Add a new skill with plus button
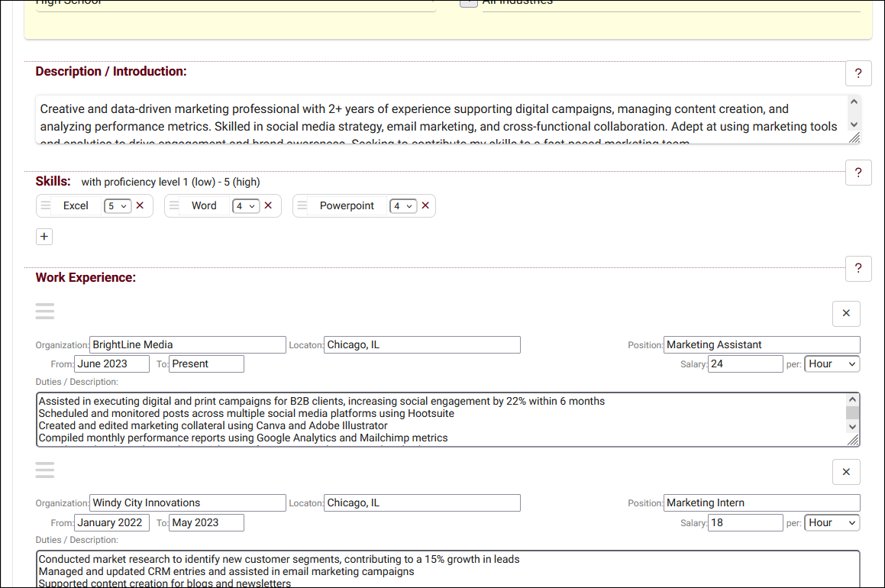Image resolution: width=885 pixels, height=588 pixels. pos(44,237)
